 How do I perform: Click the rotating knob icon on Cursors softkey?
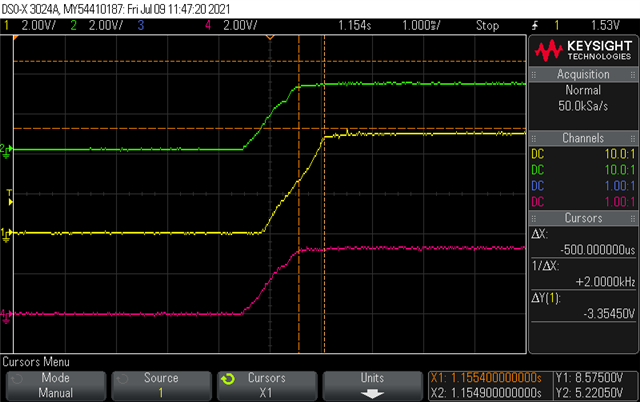(228, 379)
